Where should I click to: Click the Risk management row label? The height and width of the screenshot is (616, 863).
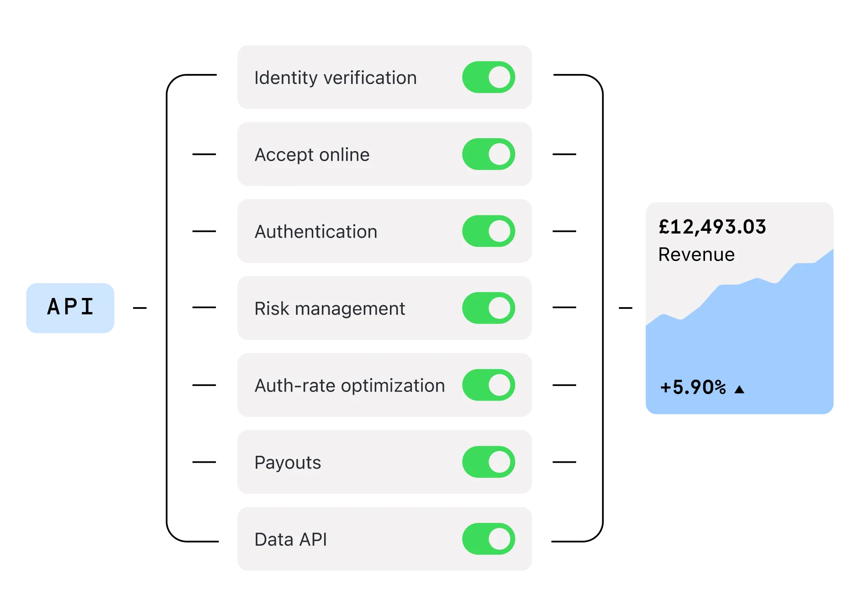coord(330,309)
